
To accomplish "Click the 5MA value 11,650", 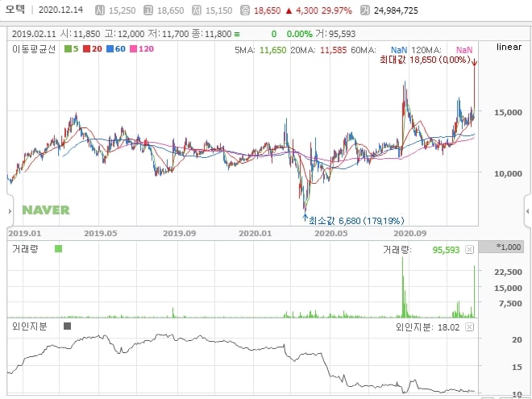I will point(273,50).
